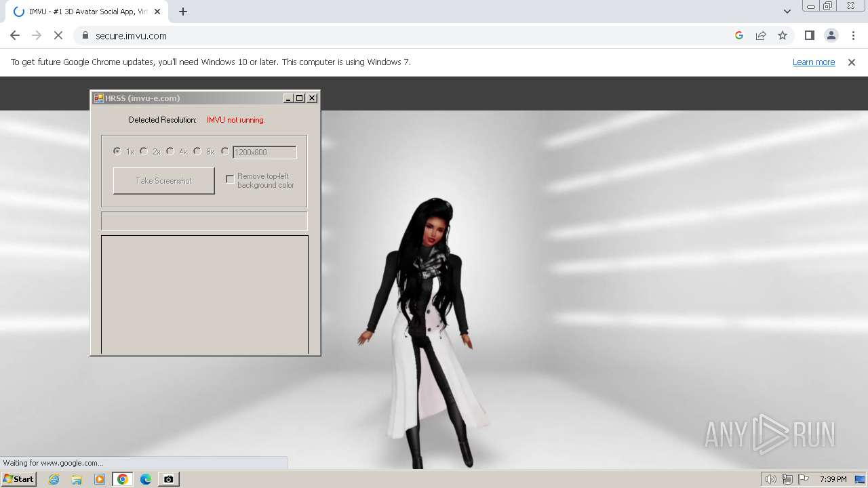The width and height of the screenshot is (868, 488).
Task: Select the custom resolution radio button
Action: click(x=225, y=151)
